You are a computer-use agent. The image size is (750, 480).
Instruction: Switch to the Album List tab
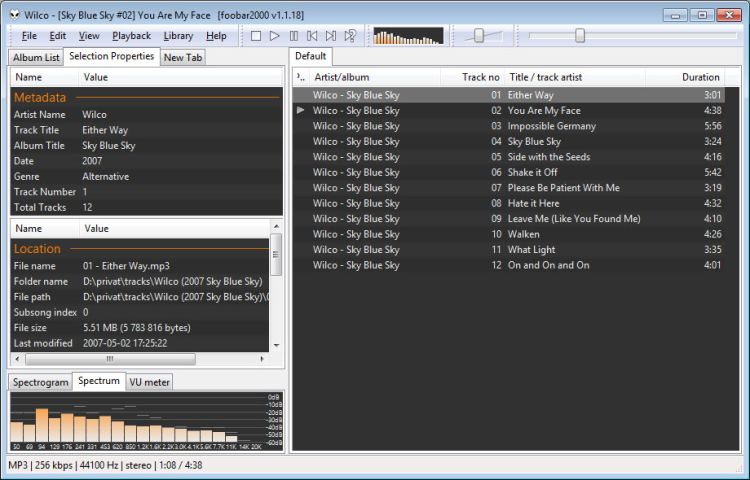[x=36, y=58]
